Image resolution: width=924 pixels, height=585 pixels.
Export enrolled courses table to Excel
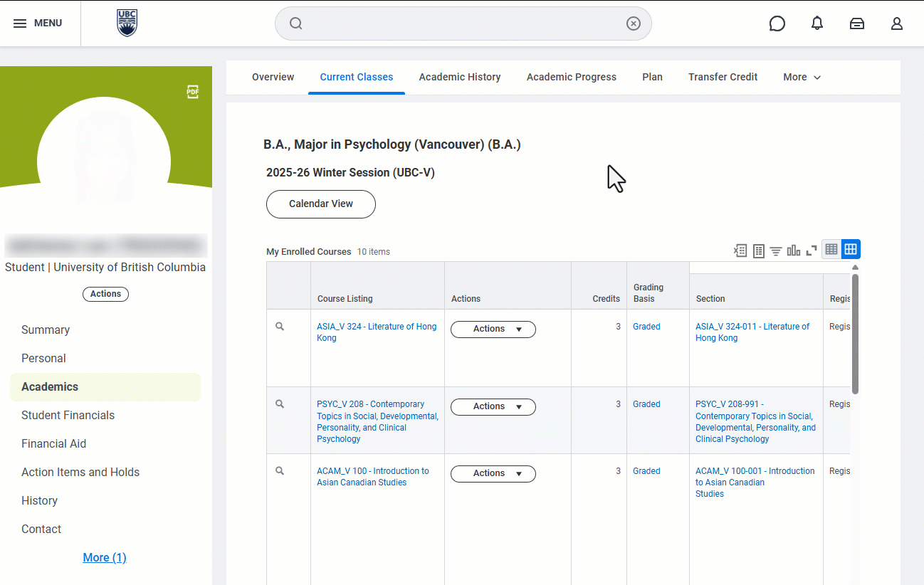coord(740,251)
